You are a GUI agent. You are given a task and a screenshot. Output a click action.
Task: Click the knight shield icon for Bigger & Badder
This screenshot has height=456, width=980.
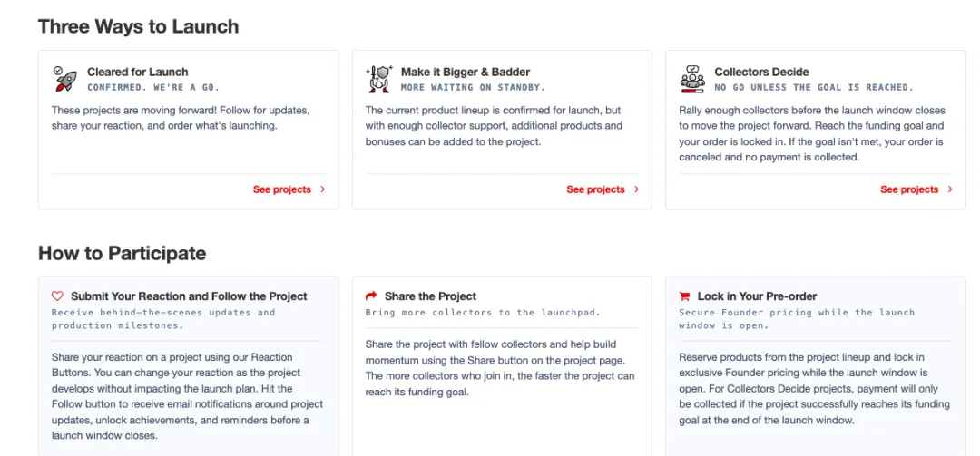point(378,79)
